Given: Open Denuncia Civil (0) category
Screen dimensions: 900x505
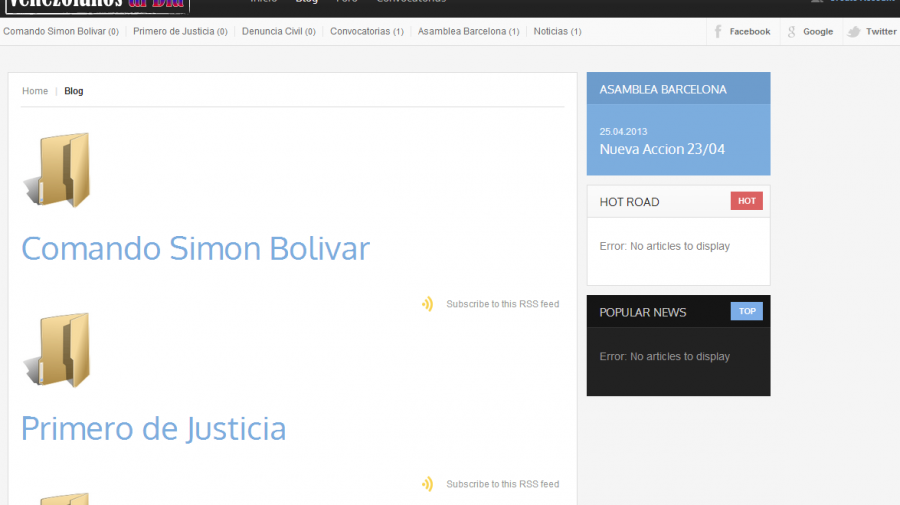Looking at the screenshot, I should [278, 32].
